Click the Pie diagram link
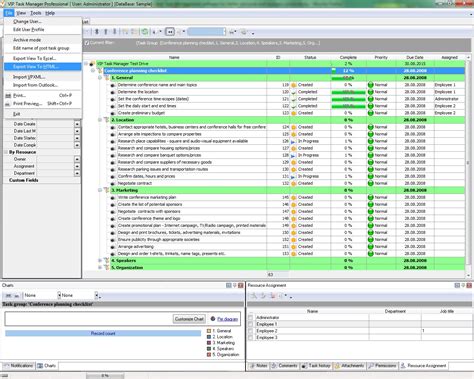This screenshot has height=379, width=474. click(x=228, y=319)
